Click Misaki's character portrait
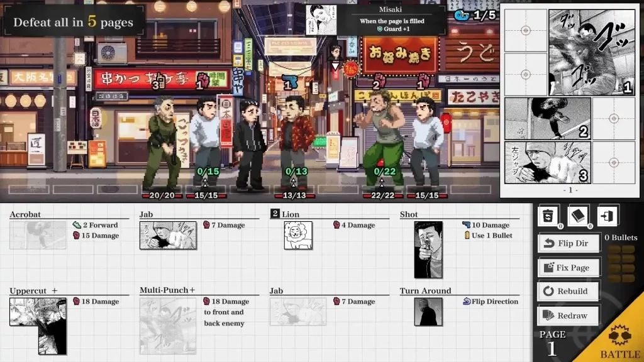Image resolution: width=644 pixels, height=362 pixels. pyautogui.click(x=321, y=19)
